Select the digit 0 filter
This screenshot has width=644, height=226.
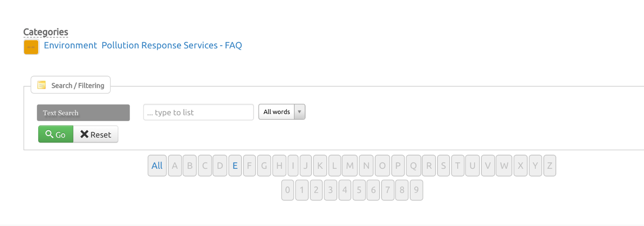click(x=287, y=190)
